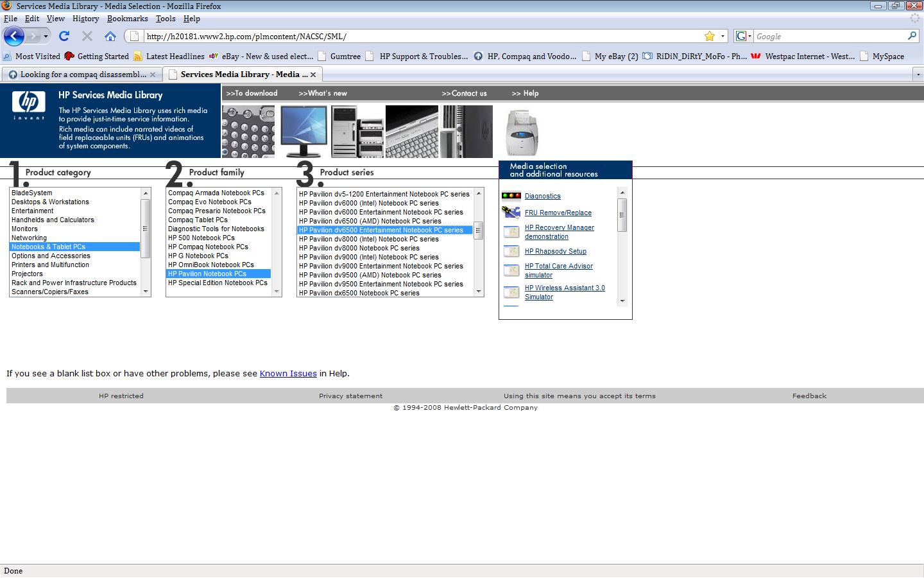
Task: Open the Google search engine selector icon
Action: [743, 36]
